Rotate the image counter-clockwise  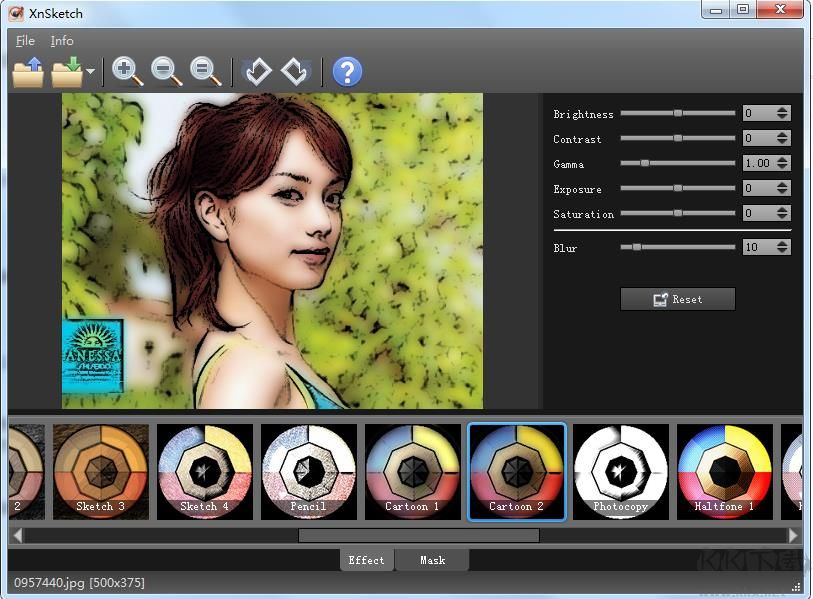click(x=258, y=72)
